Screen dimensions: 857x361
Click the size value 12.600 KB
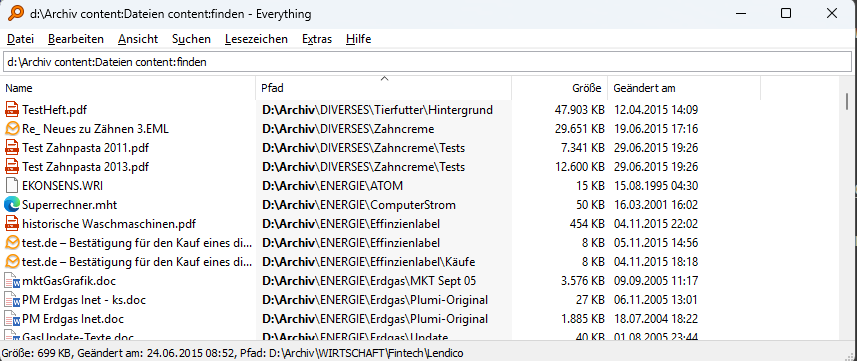tap(579, 167)
